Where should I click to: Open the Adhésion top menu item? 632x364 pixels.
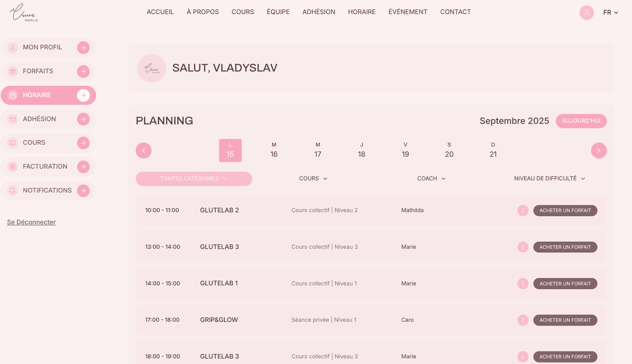319,12
